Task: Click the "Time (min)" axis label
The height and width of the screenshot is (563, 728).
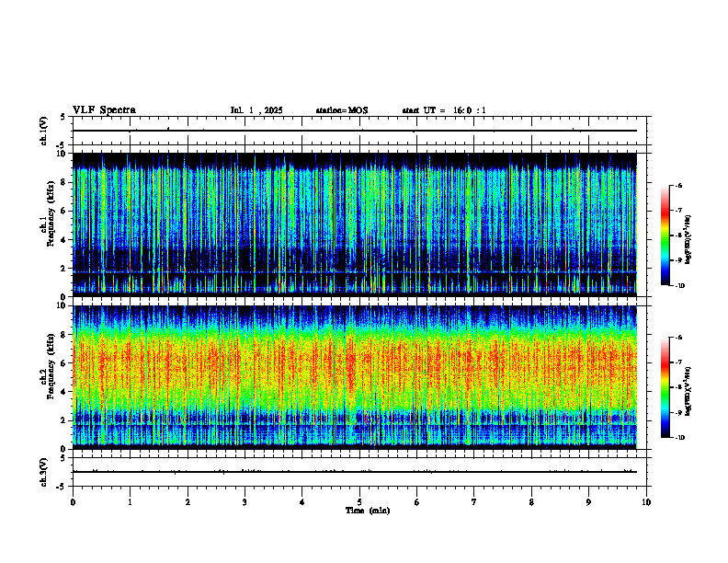Action: 368,511
